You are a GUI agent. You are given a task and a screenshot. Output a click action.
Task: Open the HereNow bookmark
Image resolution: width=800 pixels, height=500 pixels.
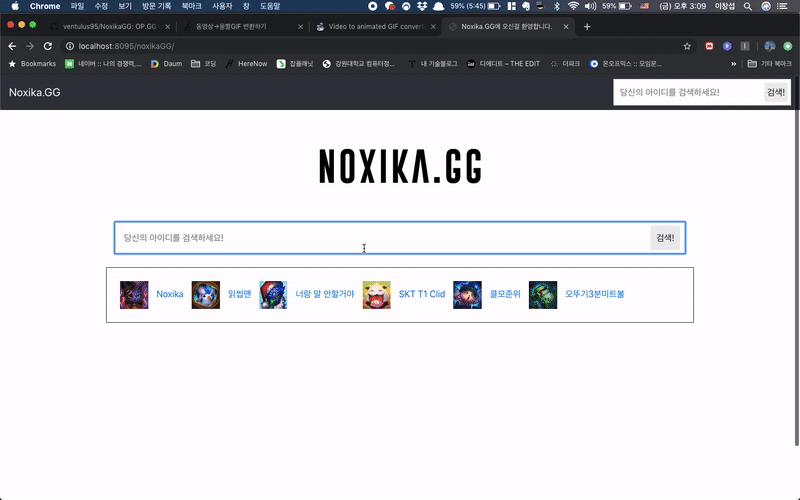(246, 64)
